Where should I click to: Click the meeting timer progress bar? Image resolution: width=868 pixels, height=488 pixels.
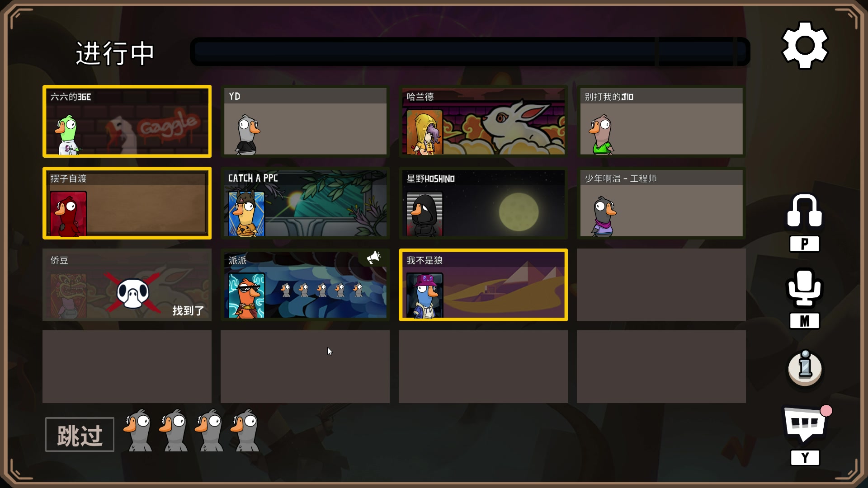(470, 52)
